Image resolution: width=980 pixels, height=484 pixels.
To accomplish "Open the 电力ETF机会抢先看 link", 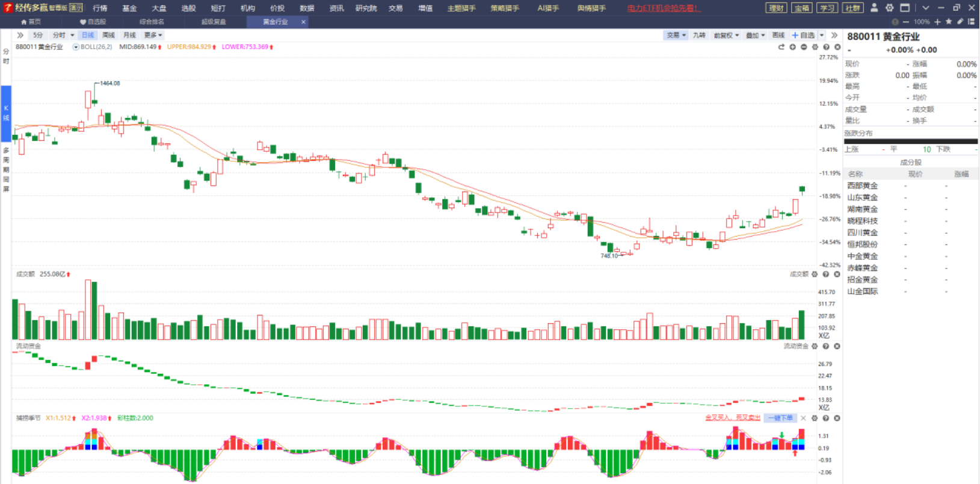I will click(664, 8).
